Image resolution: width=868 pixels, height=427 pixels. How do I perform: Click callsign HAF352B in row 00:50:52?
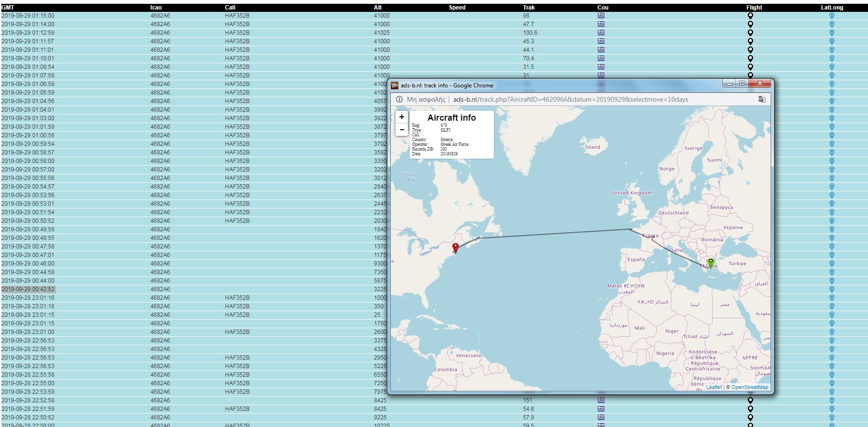(x=237, y=221)
